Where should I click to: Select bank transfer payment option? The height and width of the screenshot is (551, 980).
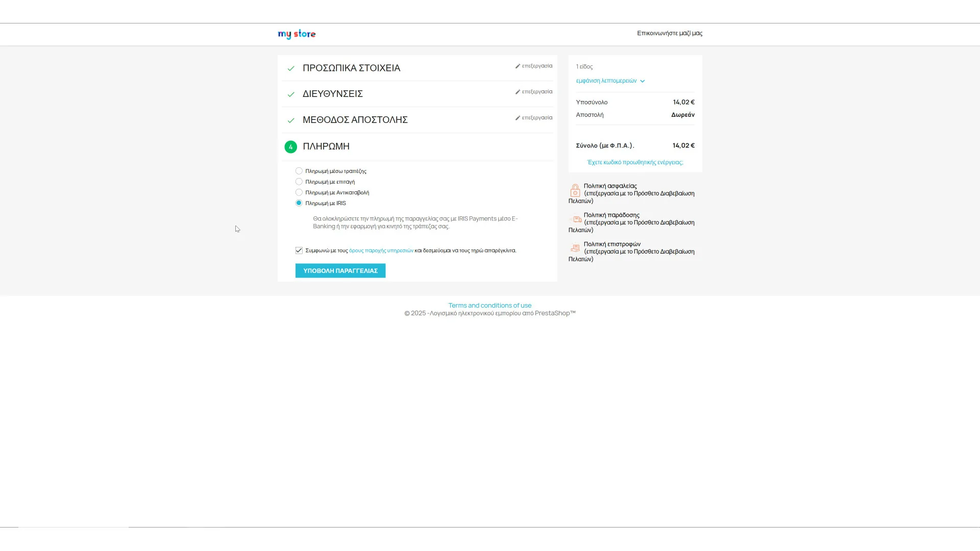[x=299, y=171]
